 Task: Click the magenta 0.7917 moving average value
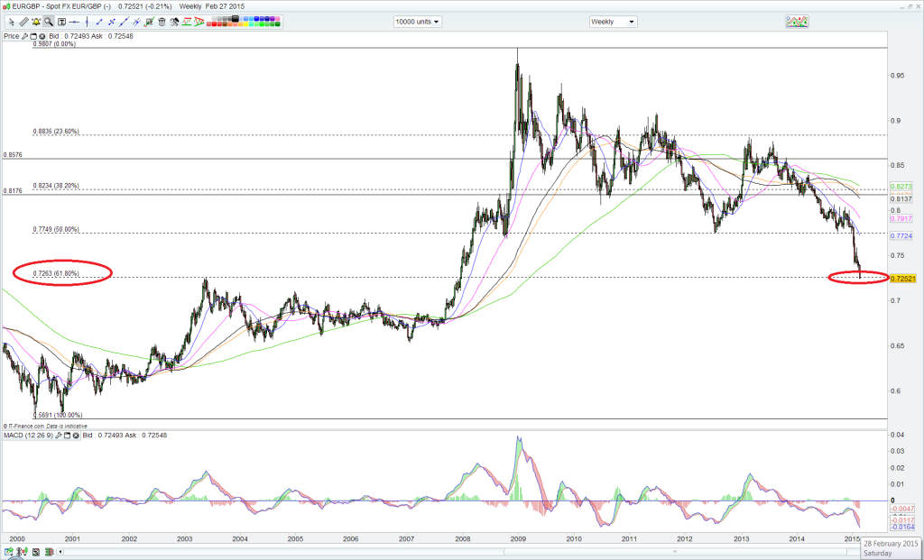901,218
